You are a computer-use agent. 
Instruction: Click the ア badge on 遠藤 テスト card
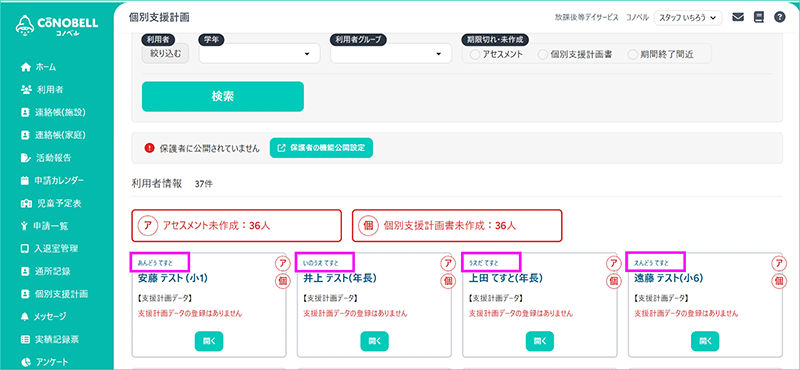pyautogui.click(x=778, y=263)
